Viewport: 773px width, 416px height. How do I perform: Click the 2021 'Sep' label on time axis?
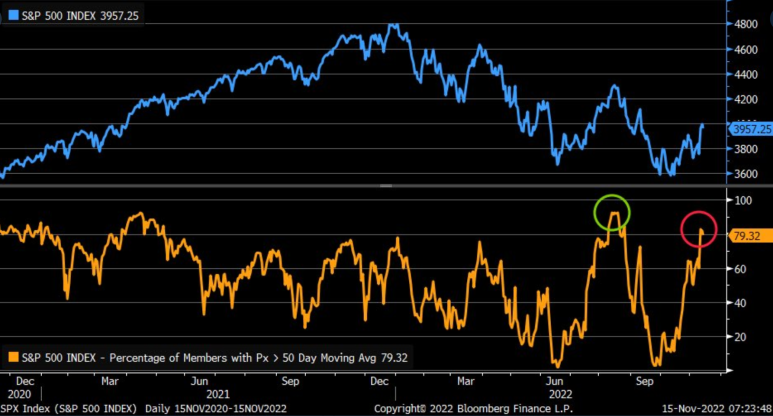coord(290,381)
